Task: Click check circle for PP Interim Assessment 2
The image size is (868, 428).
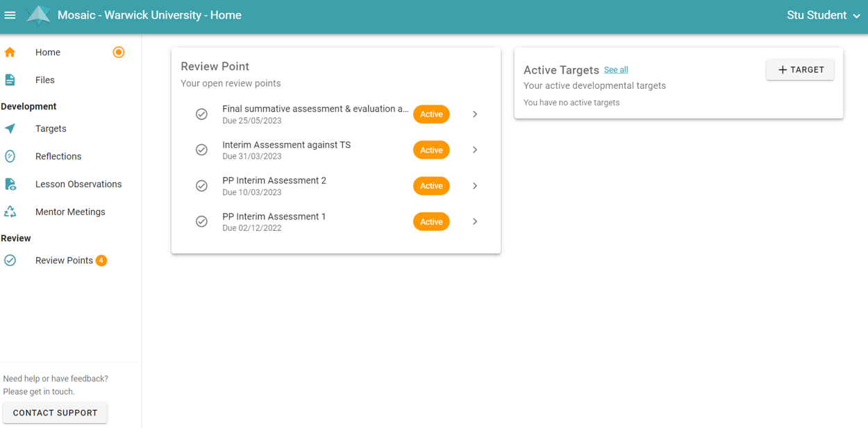Action: [201, 186]
